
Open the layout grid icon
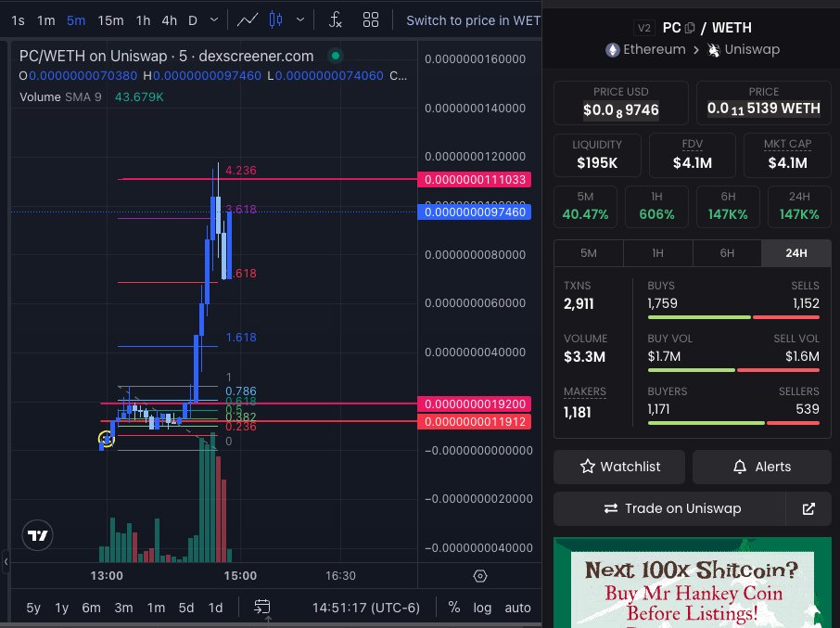(x=371, y=19)
